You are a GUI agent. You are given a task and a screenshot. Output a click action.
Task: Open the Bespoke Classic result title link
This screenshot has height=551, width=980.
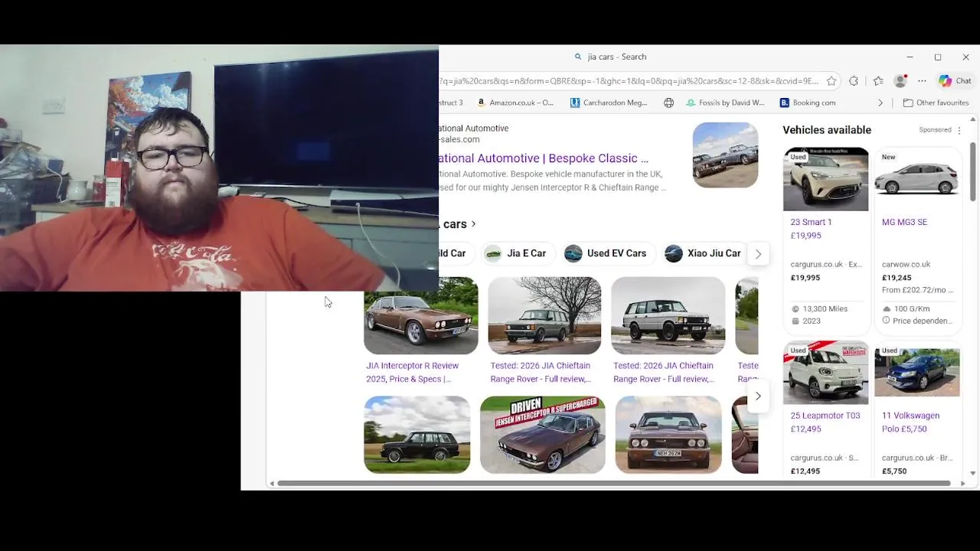coord(544,158)
